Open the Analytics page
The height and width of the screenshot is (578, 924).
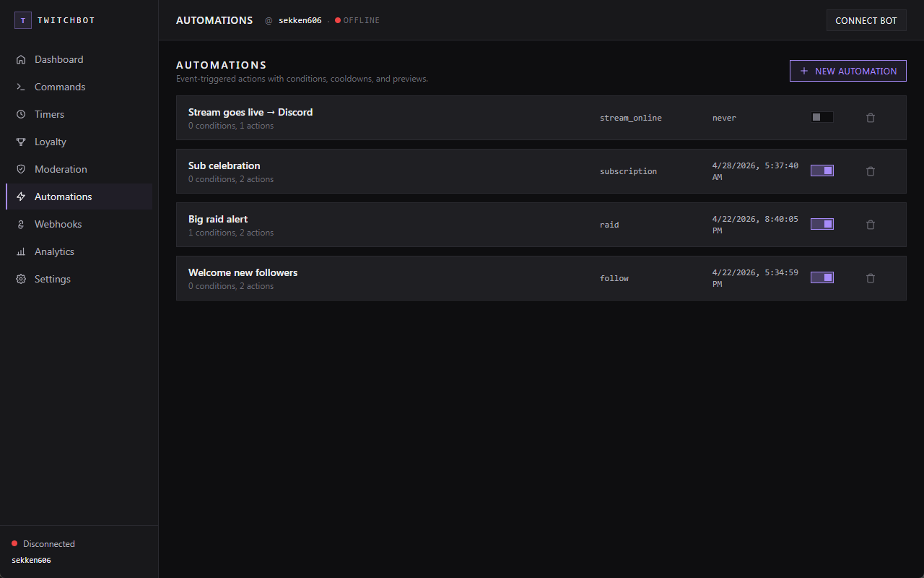tap(79, 251)
